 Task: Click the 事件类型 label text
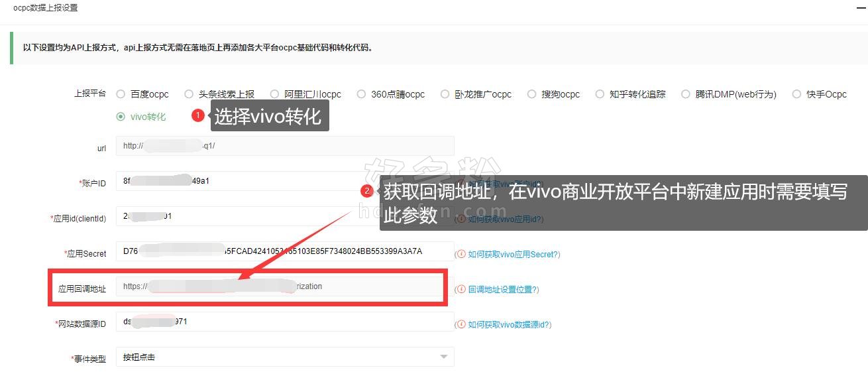90,359
